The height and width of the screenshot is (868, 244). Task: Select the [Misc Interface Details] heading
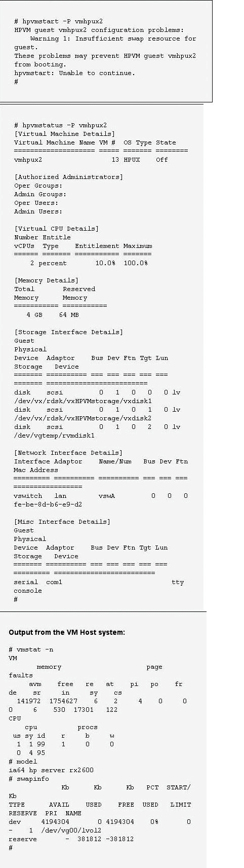click(x=62, y=522)
